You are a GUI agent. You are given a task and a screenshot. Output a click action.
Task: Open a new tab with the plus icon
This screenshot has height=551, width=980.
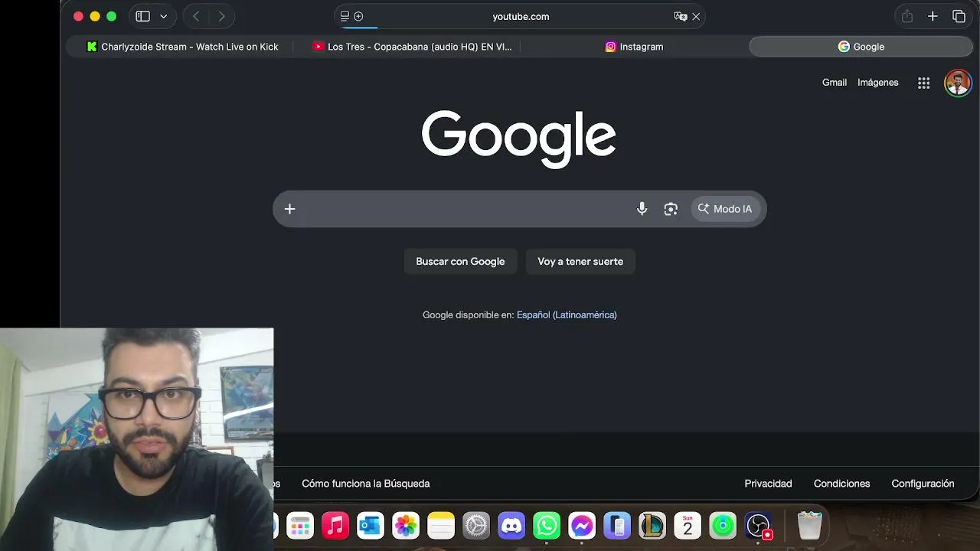click(x=933, y=16)
